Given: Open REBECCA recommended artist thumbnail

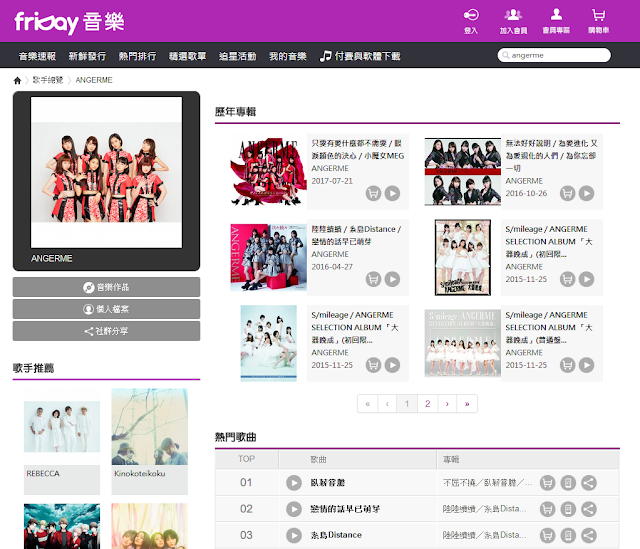Looking at the screenshot, I should point(62,427).
